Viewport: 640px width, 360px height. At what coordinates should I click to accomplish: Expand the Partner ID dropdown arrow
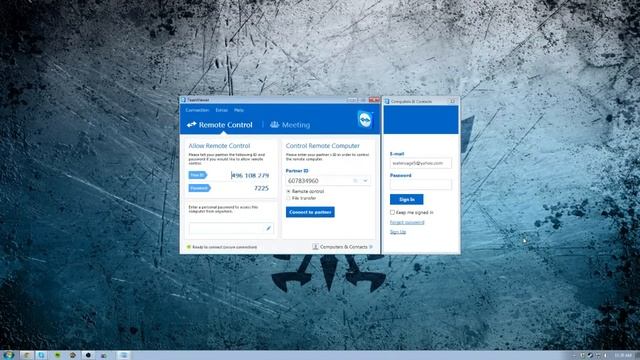365,180
